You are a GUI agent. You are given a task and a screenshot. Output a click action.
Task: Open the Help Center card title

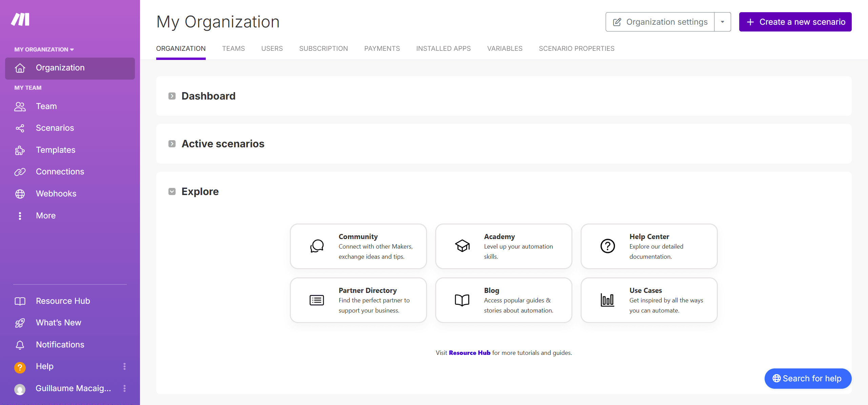[x=649, y=237]
